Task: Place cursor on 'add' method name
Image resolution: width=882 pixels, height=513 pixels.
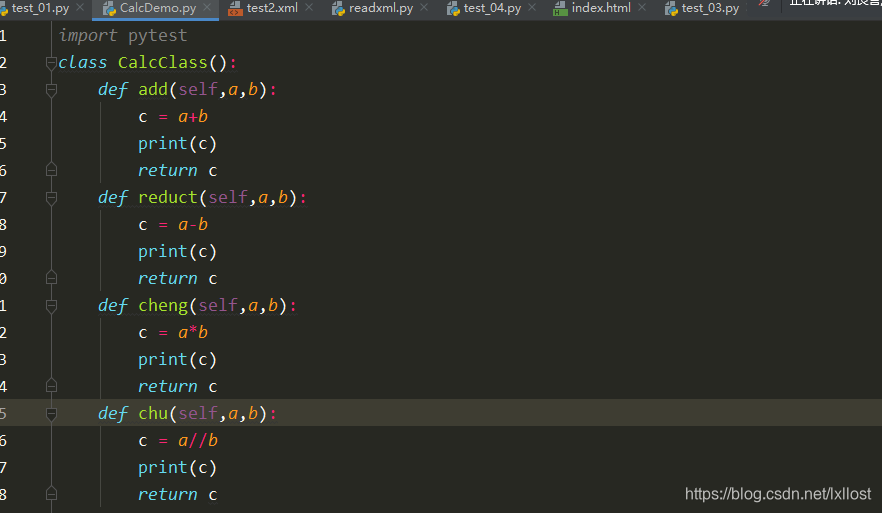Action: point(153,89)
